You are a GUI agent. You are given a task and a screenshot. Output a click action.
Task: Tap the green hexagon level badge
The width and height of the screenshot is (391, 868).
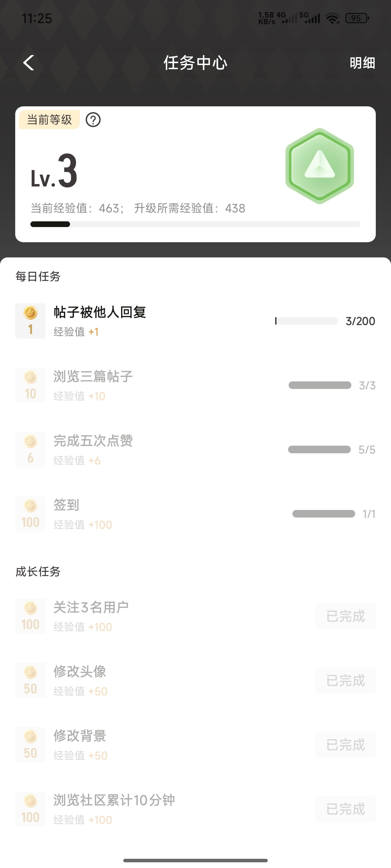tap(320, 166)
